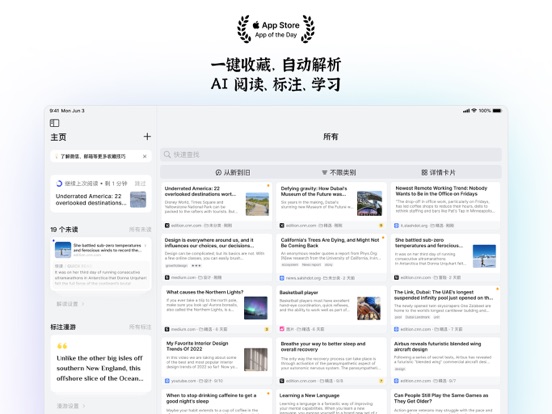This screenshot has width=552, height=414.
Task: Open article Airbus reveals futuristic blended wing
Action: click(x=445, y=361)
